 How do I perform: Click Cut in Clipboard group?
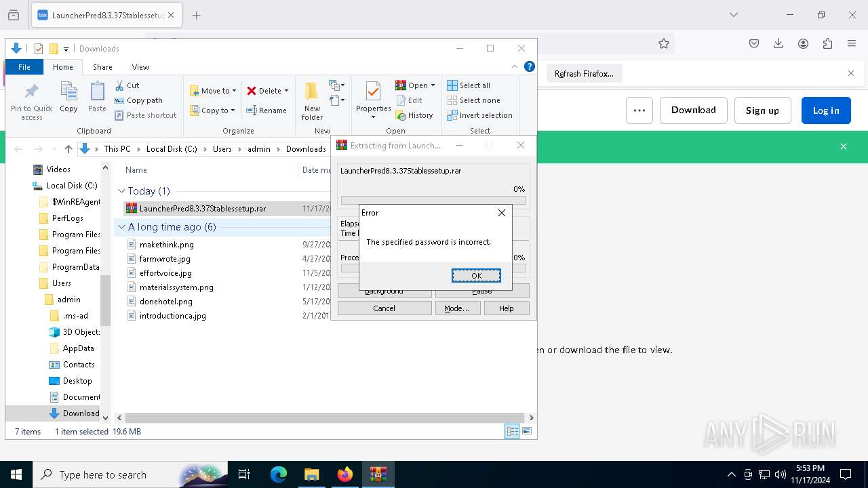coord(127,85)
